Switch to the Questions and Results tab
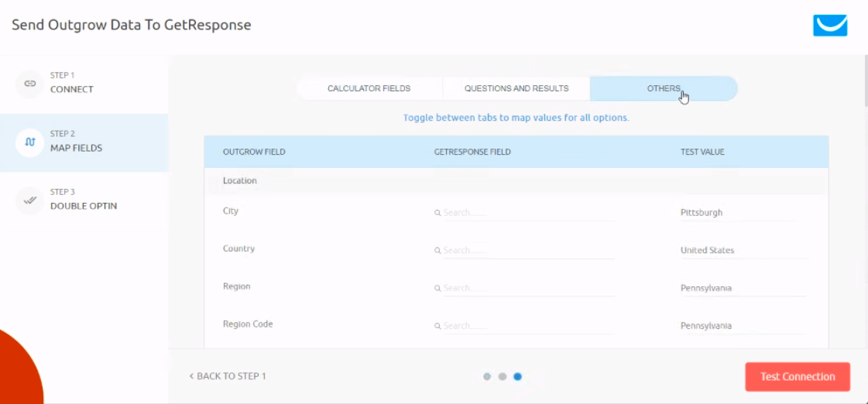 click(x=516, y=88)
